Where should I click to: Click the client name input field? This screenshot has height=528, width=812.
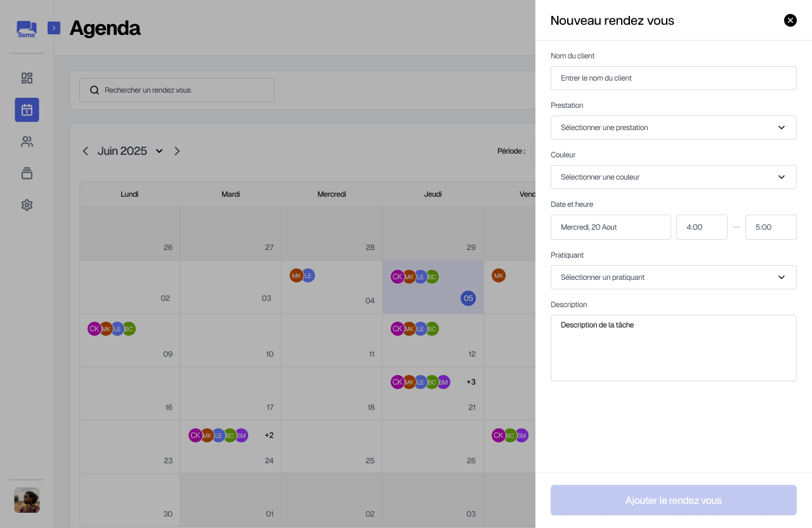pyautogui.click(x=673, y=78)
